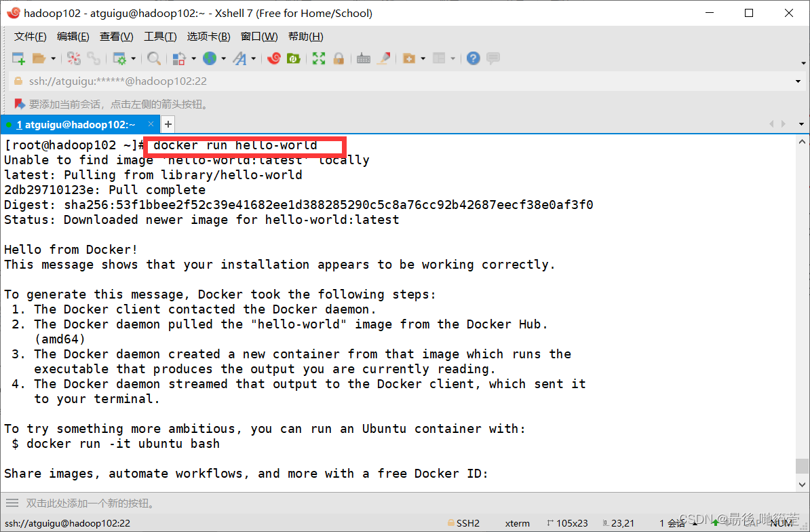Click the Find magnifier icon

pyautogui.click(x=153, y=58)
